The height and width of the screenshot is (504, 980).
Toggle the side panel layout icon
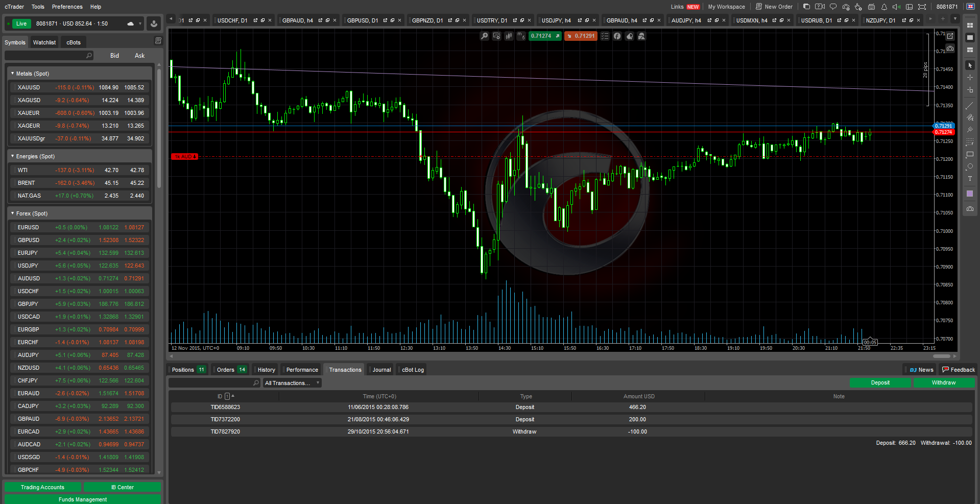909,7
